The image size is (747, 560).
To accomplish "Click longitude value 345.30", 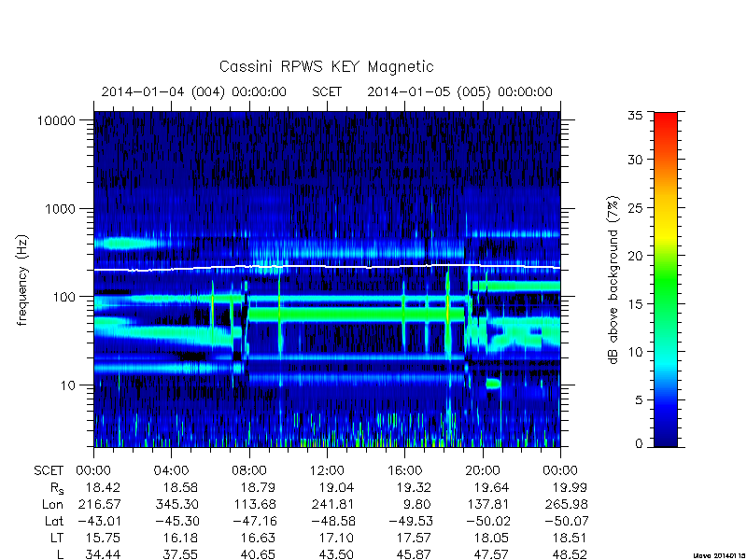I will click(176, 504).
